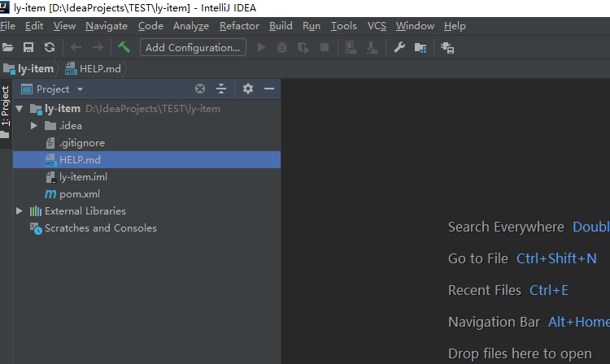Click the Navigation Bar hint text
610x364 pixels.
pos(494,322)
